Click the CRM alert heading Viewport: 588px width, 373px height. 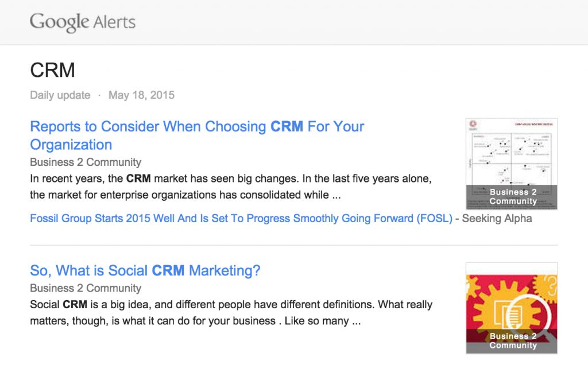click(52, 70)
